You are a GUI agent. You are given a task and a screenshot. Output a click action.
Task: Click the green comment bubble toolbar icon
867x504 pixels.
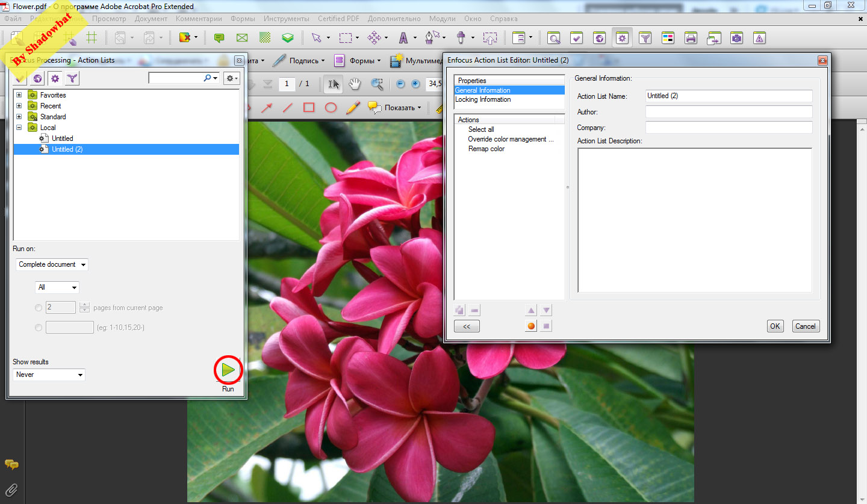click(219, 38)
